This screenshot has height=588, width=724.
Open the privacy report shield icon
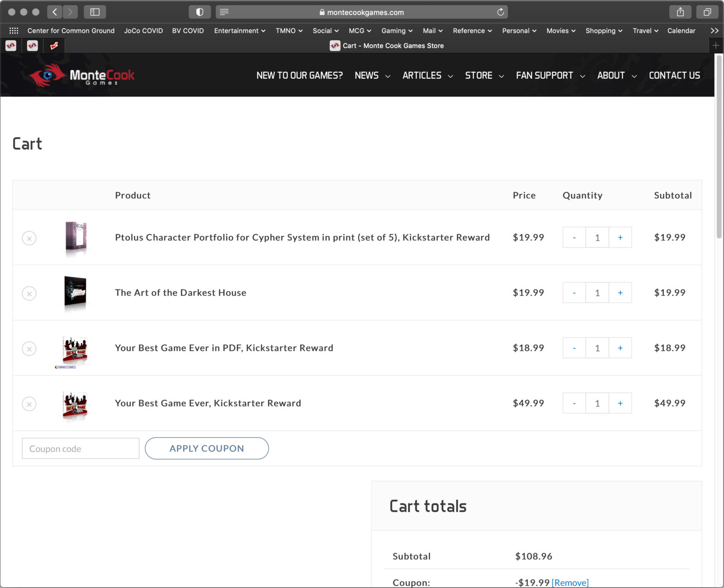click(x=200, y=12)
